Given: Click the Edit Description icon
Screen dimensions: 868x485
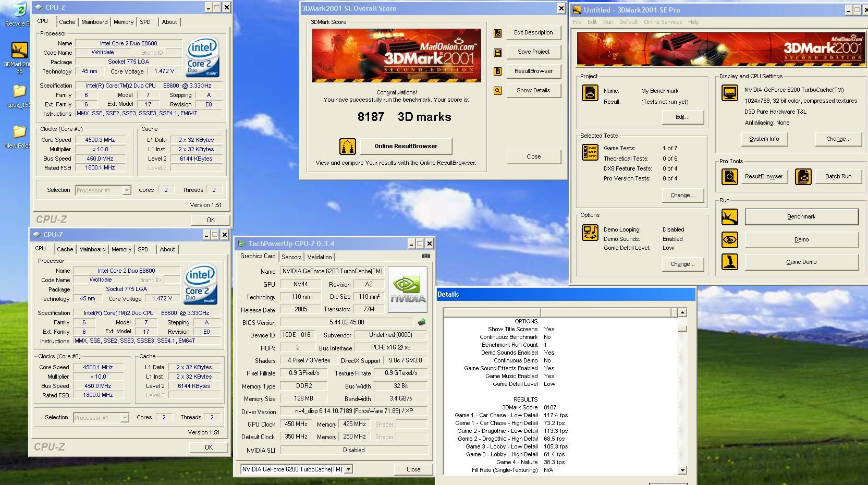Looking at the screenshot, I should (498, 33).
